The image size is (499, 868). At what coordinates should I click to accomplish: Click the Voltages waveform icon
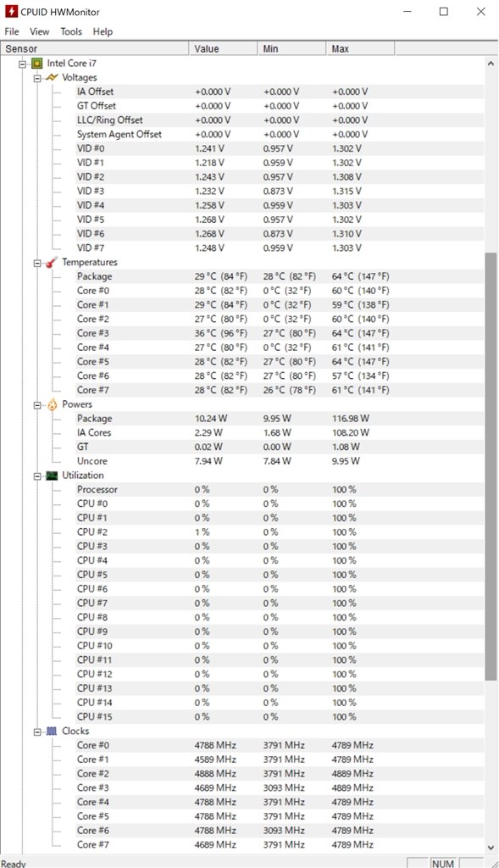(x=51, y=77)
